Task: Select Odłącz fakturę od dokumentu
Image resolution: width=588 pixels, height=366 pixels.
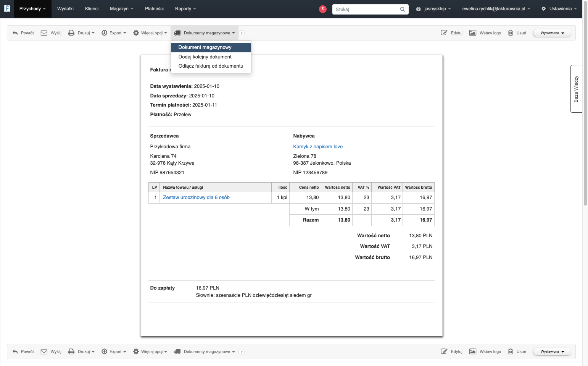Action: pyautogui.click(x=211, y=66)
